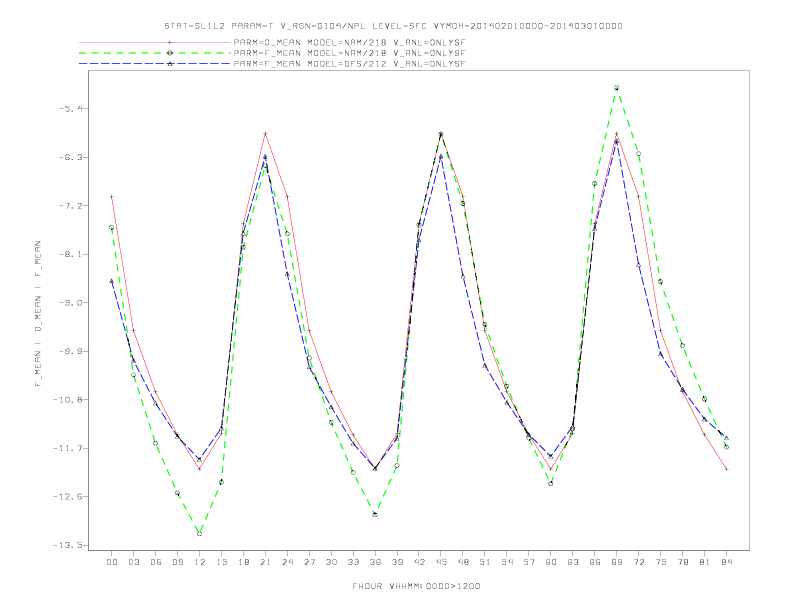Click the red plus marker at hour 84

click(x=727, y=469)
